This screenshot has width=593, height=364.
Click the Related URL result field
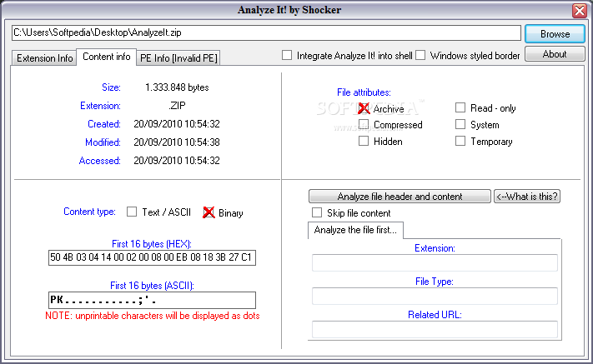(435, 329)
